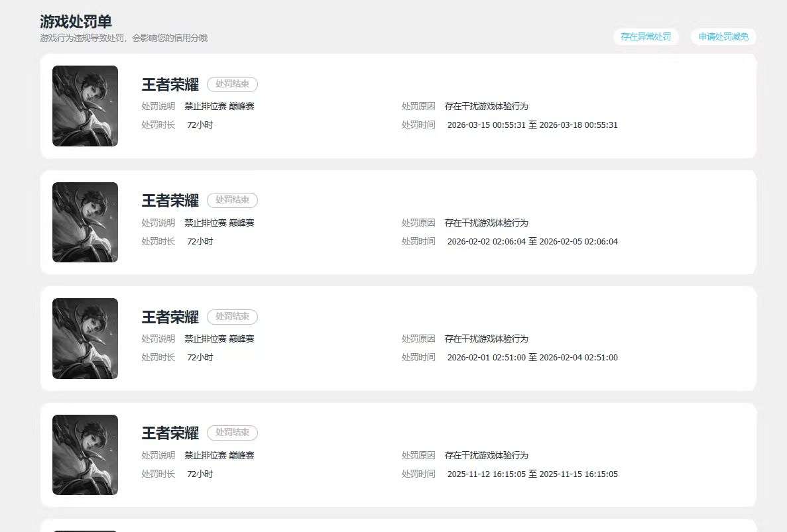Screen dimensions: 787x532
Task: Click 王者荣耀 title on 2026-03-15 card
Action: pyautogui.click(x=170, y=84)
